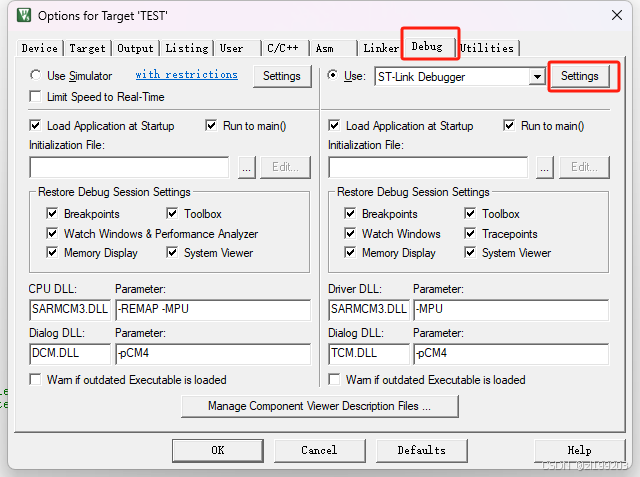Toggle Tracepoints checkbox

(470, 233)
